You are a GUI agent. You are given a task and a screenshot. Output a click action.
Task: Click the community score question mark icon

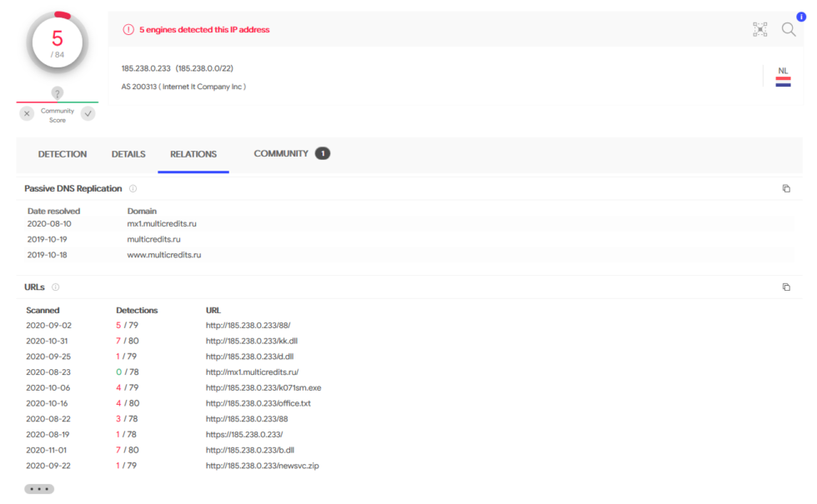pyautogui.click(x=58, y=93)
